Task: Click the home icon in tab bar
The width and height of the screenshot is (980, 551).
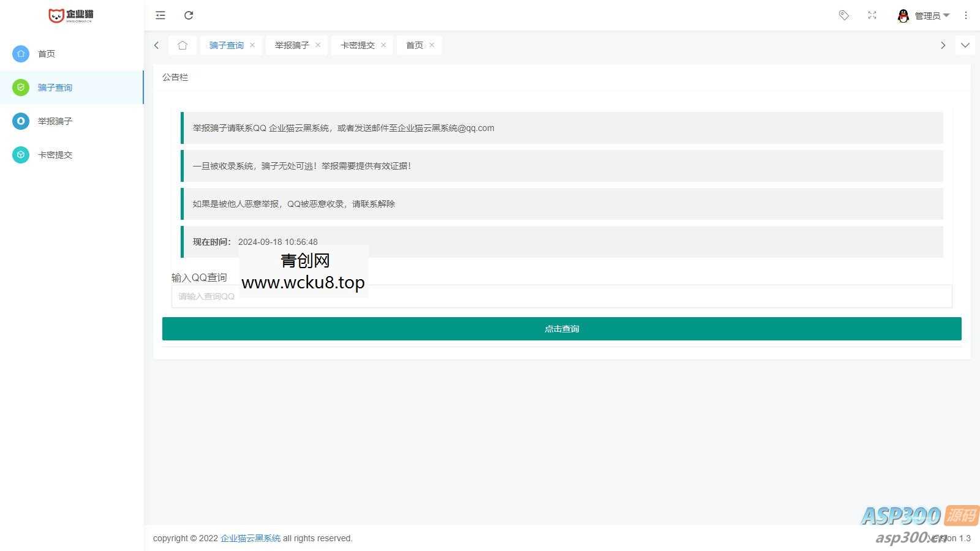Action: coord(182,45)
